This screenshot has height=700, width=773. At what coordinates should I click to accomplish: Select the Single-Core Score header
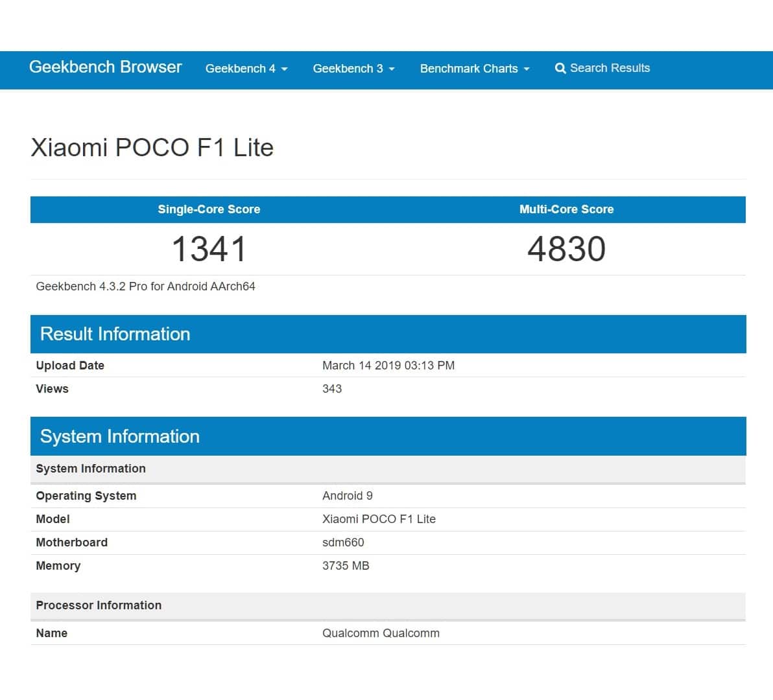click(x=209, y=209)
